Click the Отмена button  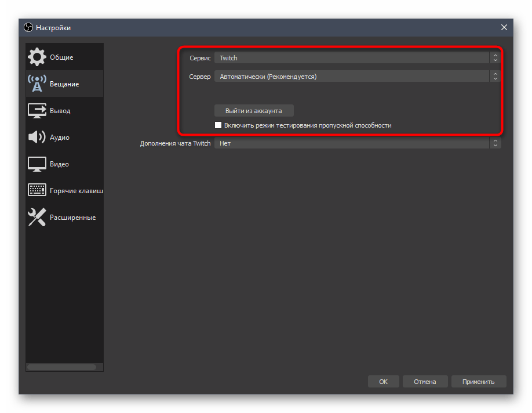[425, 382]
